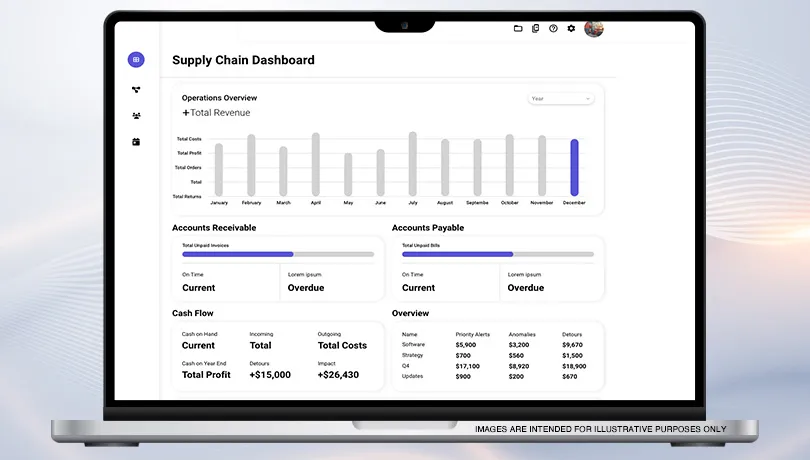The image size is (810, 460).
Task: Open the network flow icon in sidebar
Action: coord(136,90)
